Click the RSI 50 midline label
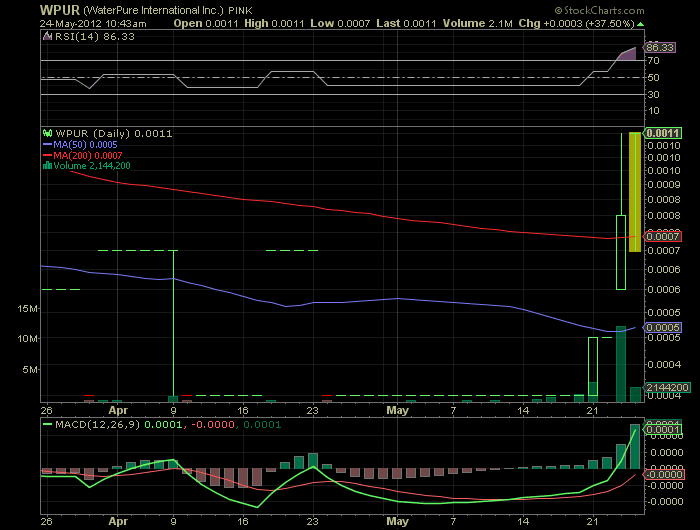 (x=654, y=78)
